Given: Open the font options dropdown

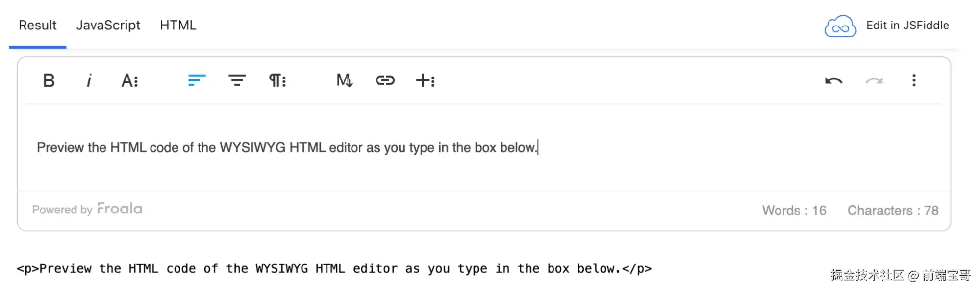Looking at the screenshot, I should click(129, 80).
